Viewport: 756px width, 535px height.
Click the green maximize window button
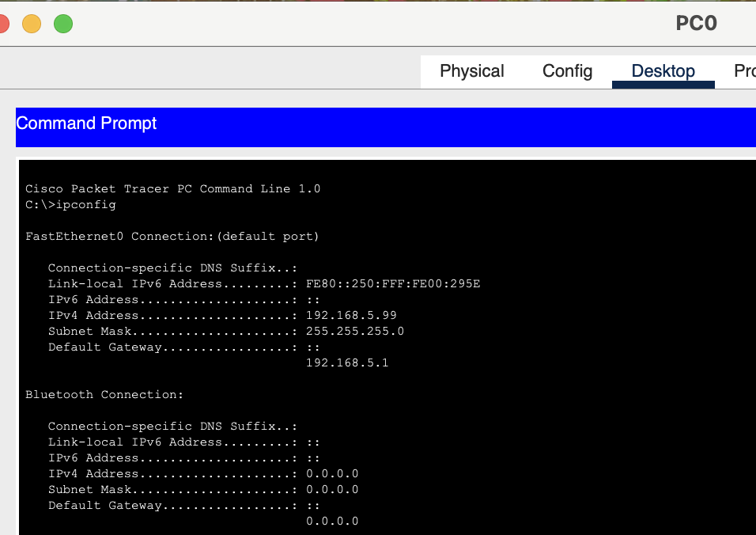tap(63, 24)
